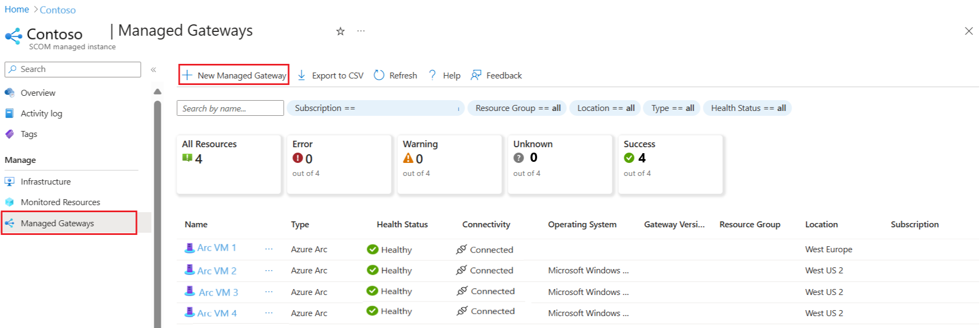Click the Connected plug icon for Arc VM 2
980x328 pixels.
point(461,270)
